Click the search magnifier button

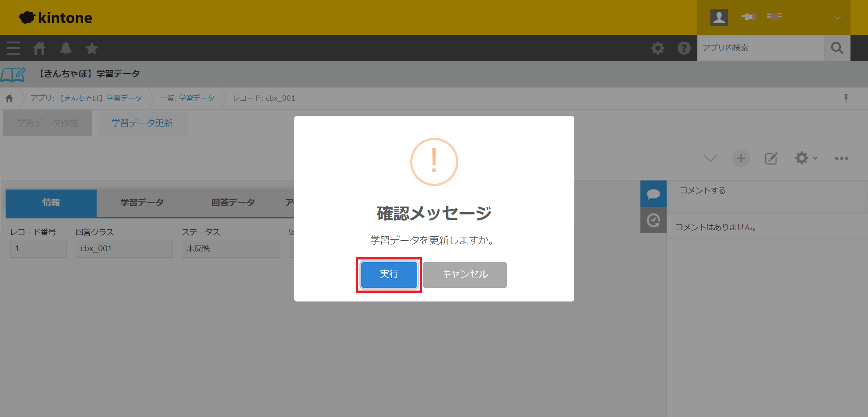pos(837,48)
